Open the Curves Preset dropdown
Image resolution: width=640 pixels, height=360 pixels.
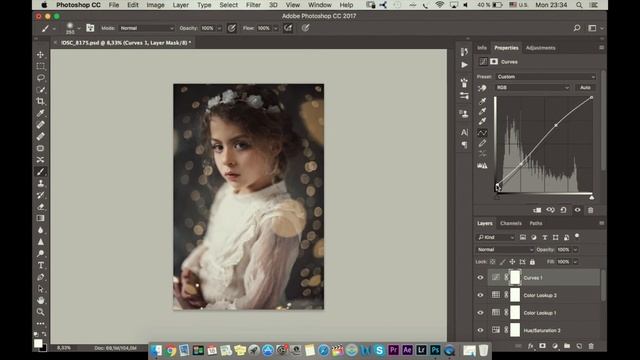pos(546,77)
